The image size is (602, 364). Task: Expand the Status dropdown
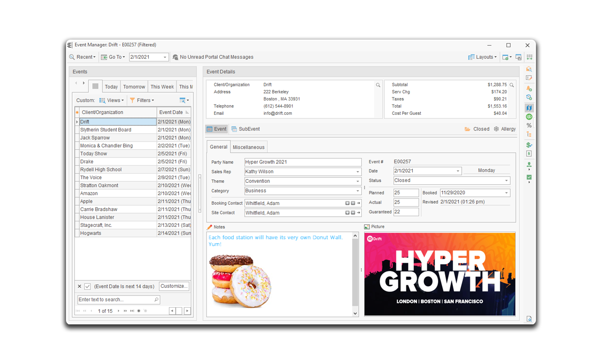pyautogui.click(x=507, y=180)
